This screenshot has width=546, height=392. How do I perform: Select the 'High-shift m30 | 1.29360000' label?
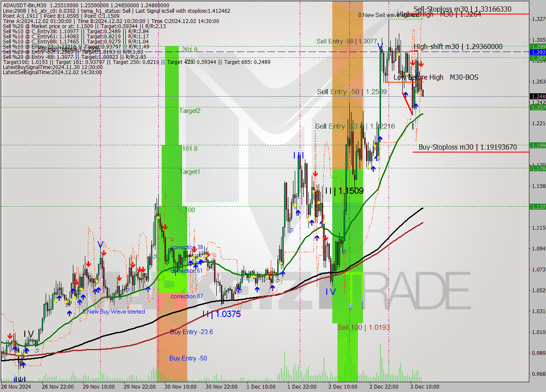(458, 46)
